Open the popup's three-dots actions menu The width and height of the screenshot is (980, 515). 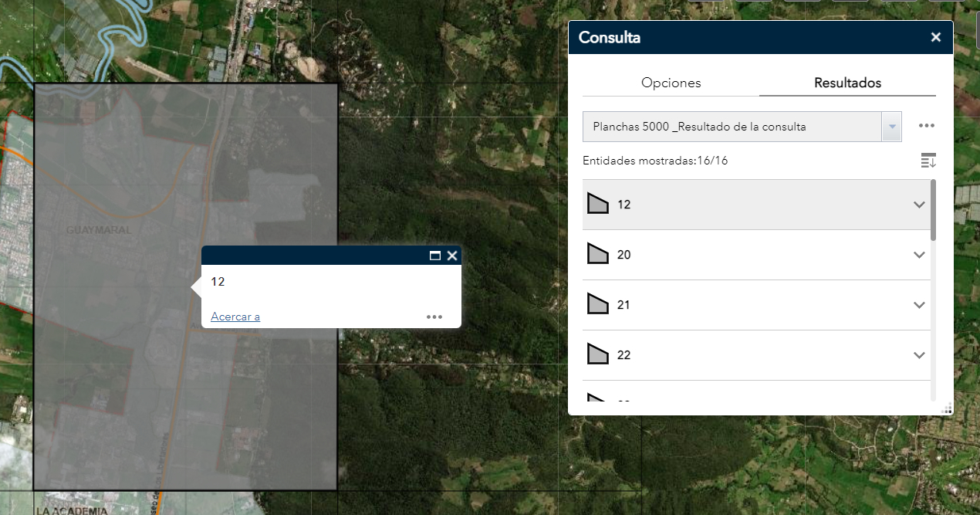[434, 317]
